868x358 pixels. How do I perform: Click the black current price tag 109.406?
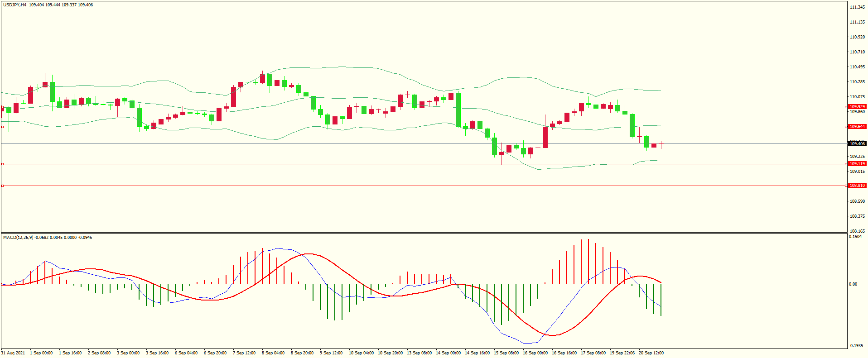[x=857, y=144]
